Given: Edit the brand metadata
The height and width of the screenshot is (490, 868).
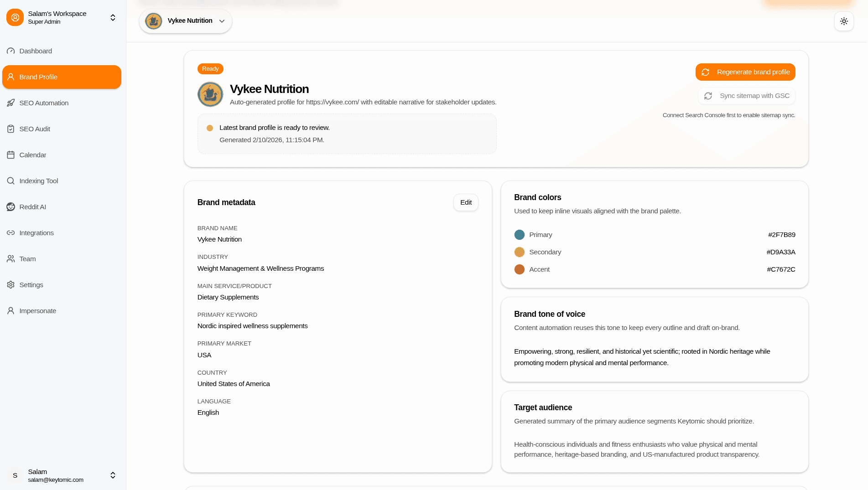Looking at the screenshot, I should (x=465, y=202).
